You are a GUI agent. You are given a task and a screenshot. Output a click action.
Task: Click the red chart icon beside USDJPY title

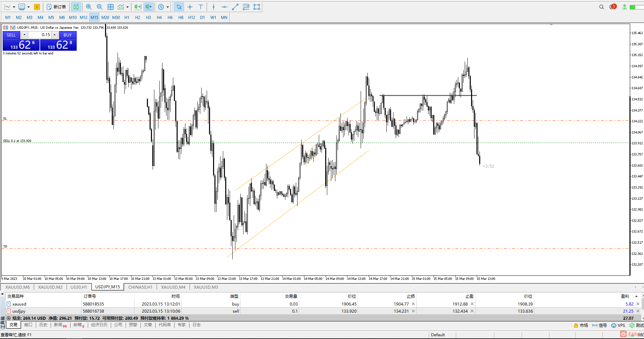pos(13,27)
